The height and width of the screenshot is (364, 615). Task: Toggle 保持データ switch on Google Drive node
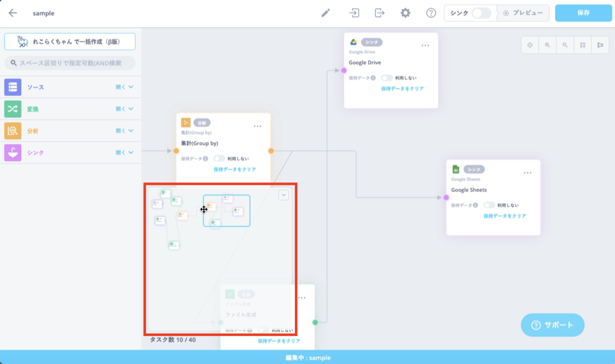pos(387,78)
